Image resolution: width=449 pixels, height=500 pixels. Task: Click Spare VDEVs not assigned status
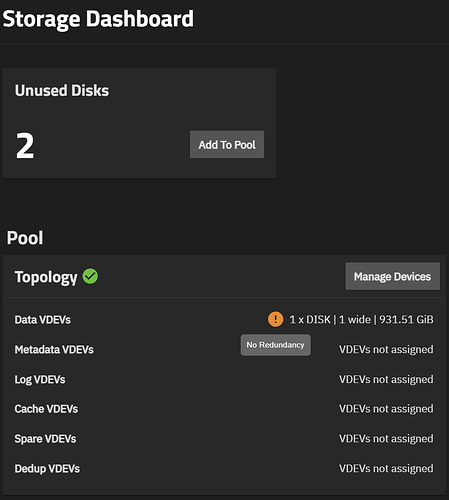[386, 438]
